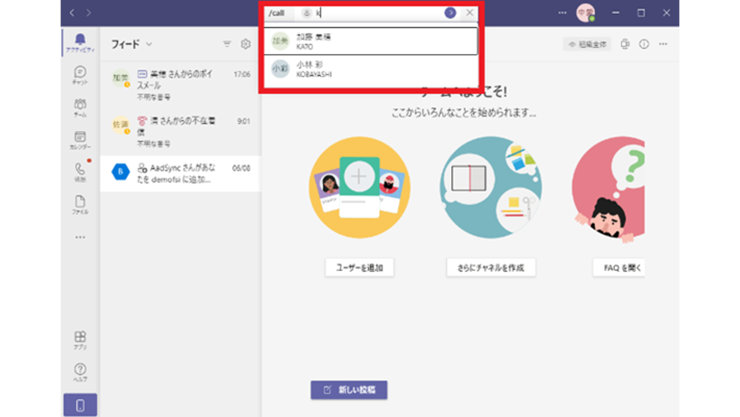Click the round purple button in search box

coord(450,13)
